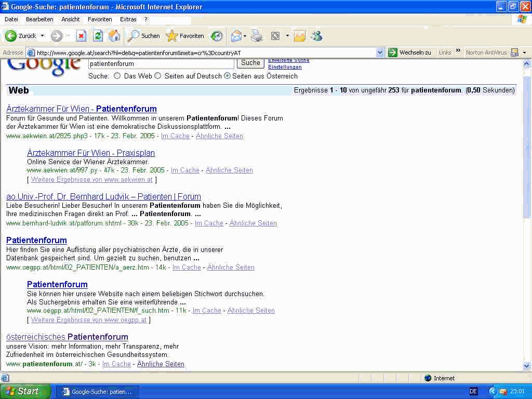Viewport: 532px width, 399px height.
Task: Click the Internet zone globe in status bar
Action: (428, 378)
